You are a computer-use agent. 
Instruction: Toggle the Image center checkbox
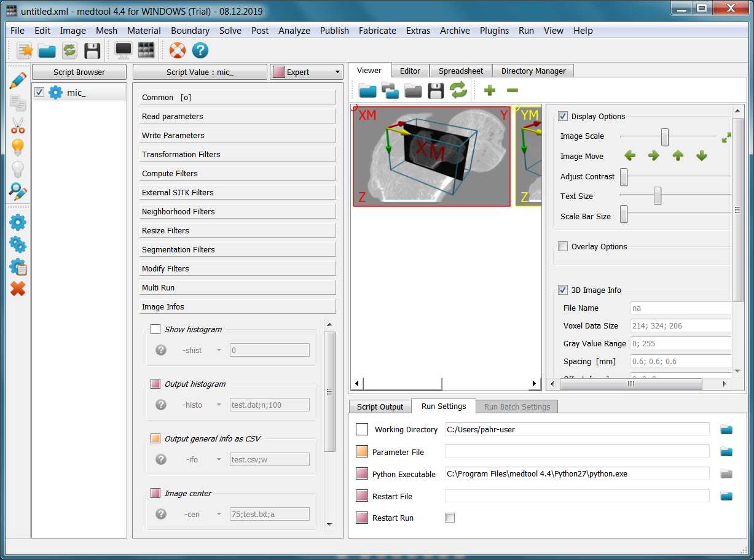[x=155, y=494]
